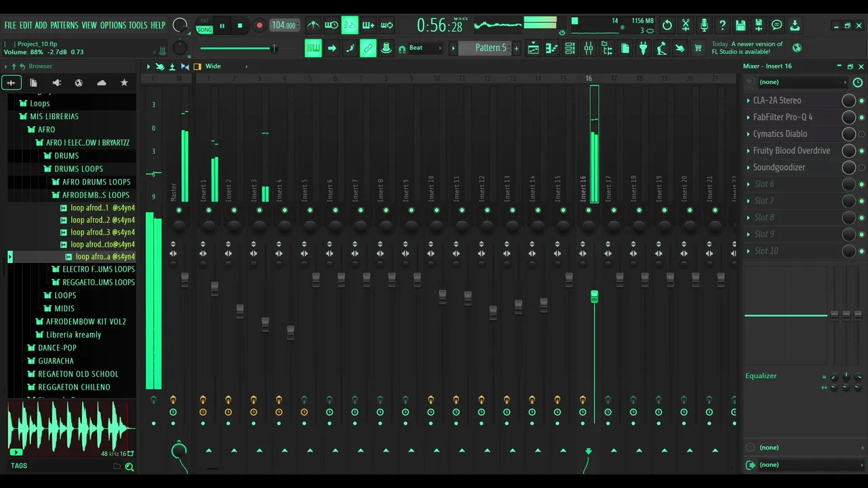Open the FILE menu
The image size is (868, 488).
(10, 25)
